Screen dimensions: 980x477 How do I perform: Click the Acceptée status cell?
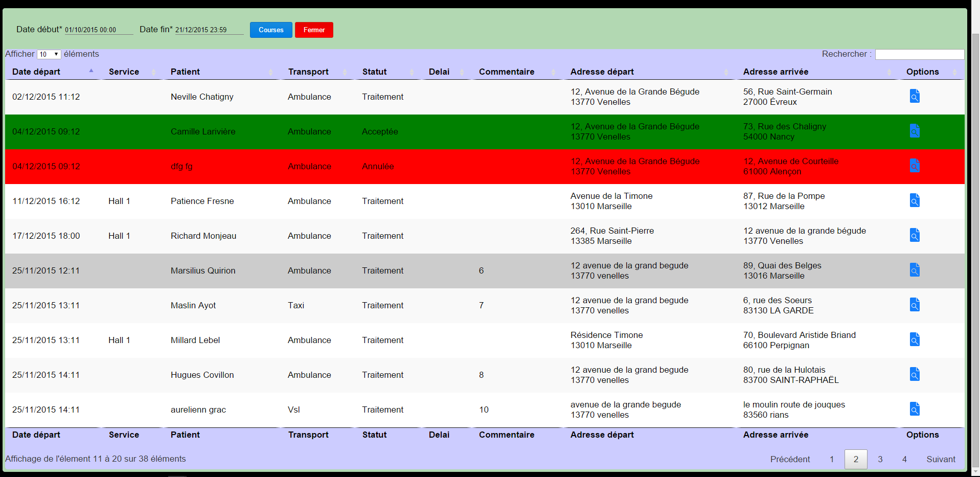tap(380, 131)
